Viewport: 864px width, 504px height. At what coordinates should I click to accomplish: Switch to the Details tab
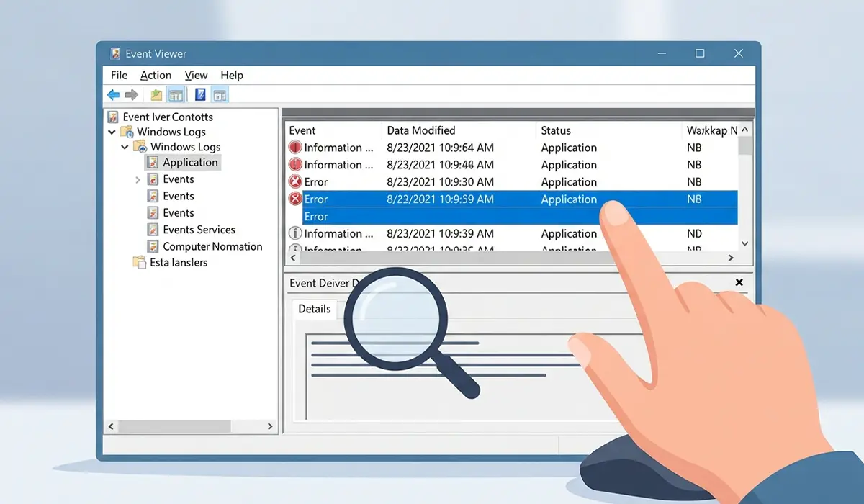[315, 309]
